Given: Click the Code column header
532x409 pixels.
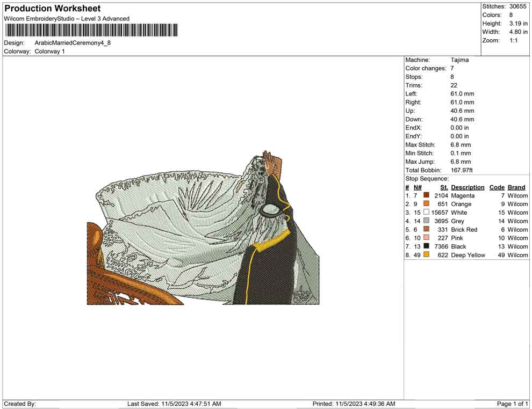Looking at the screenshot, I should tap(497, 187).
